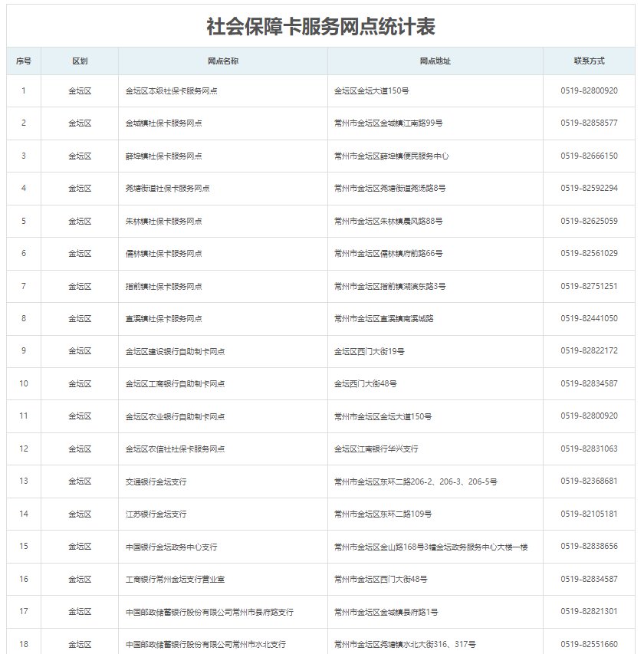The image size is (644, 654).
Task: Click address 金坛区江南银行华兴支行
Action: tap(376, 449)
